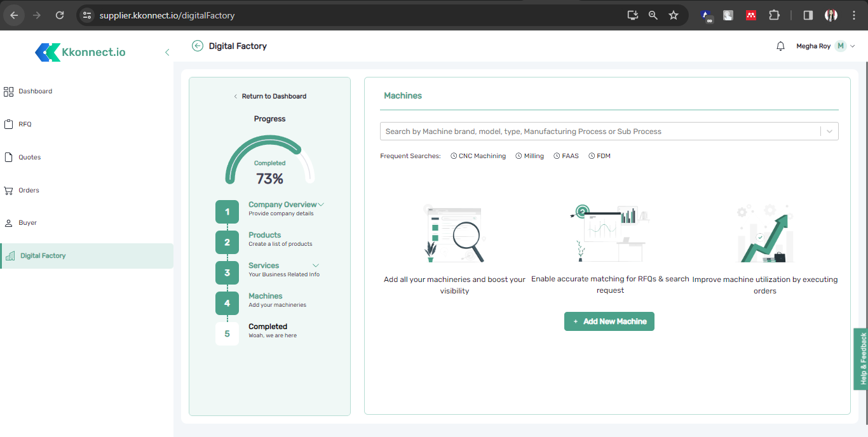Viewport: 868px width, 437px height.
Task: Open the machine search dropdown arrow
Action: pyautogui.click(x=829, y=131)
